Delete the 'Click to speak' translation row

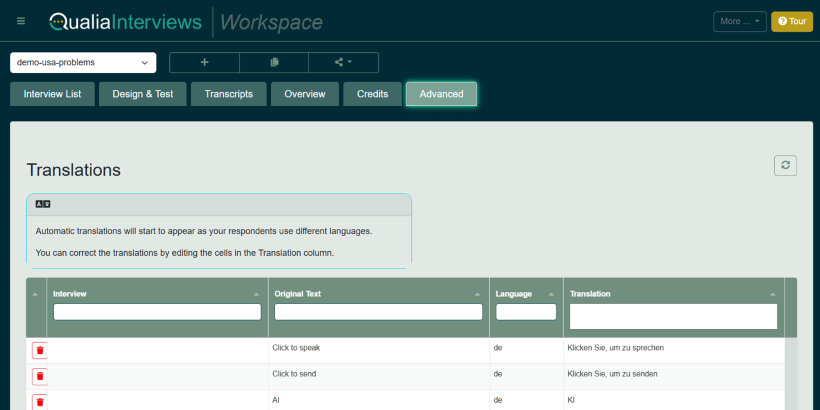(40, 350)
